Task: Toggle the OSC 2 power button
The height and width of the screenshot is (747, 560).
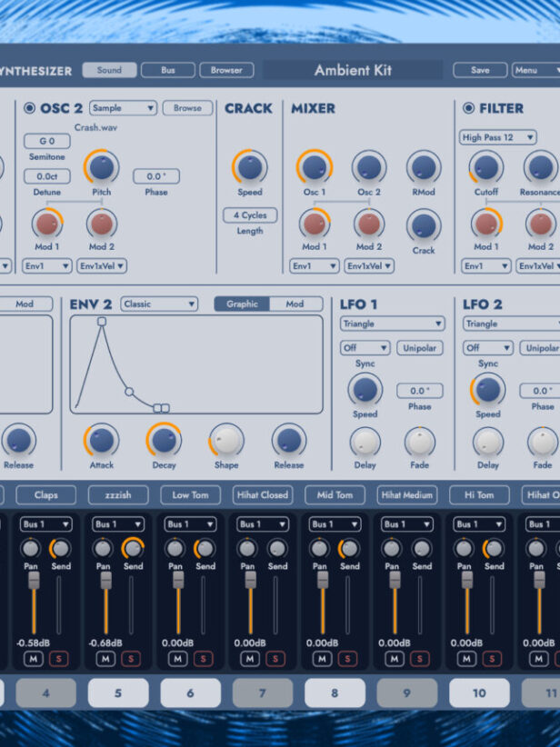Action: tap(30, 108)
